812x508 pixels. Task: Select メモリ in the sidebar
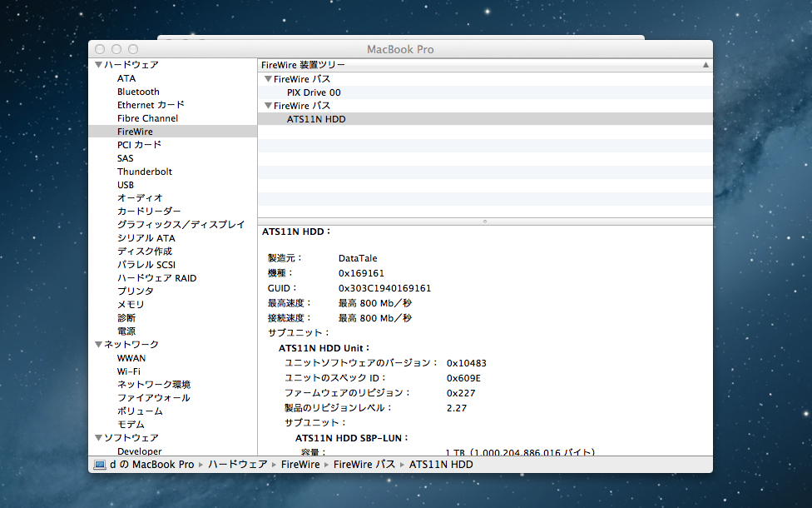coord(131,304)
